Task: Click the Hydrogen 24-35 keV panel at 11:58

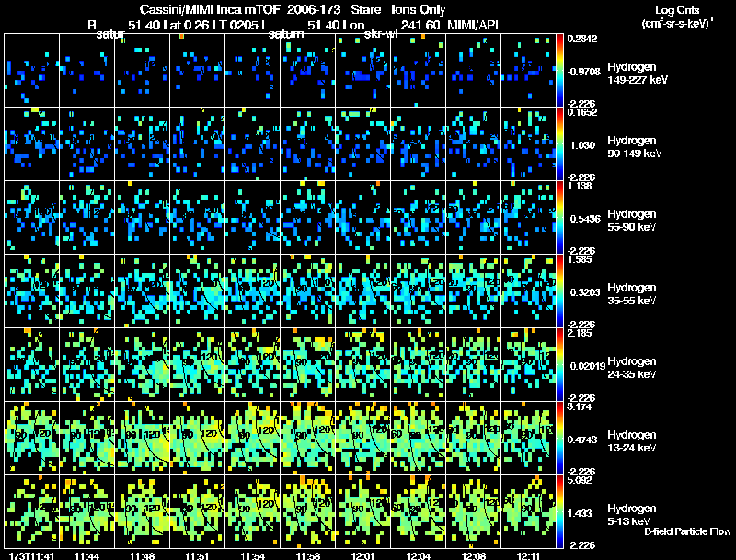Action: pos(307,364)
